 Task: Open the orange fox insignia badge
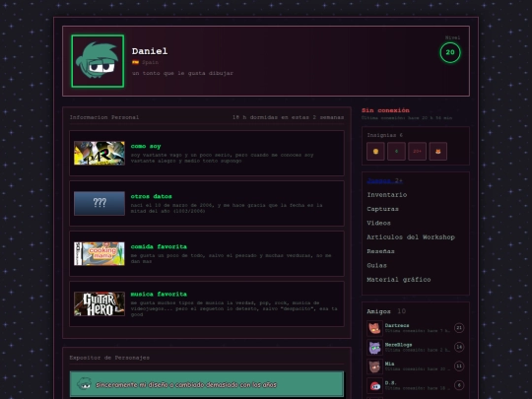pos(438,152)
